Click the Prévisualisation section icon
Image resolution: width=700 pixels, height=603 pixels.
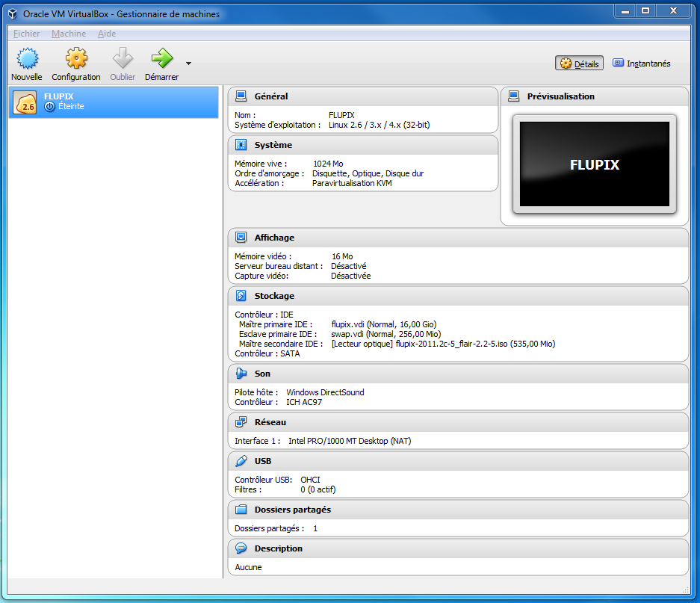(x=514, y=96)
